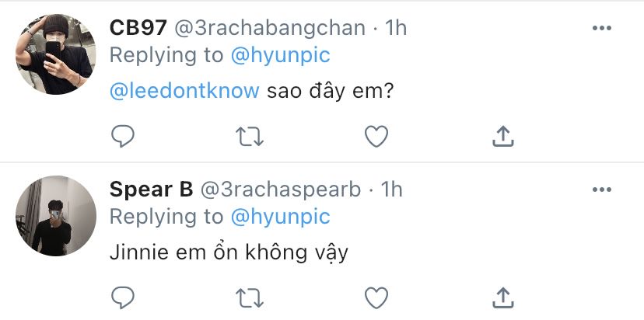Click the @3rachaspearb handle
The height and width of the screenshot is (320, 644).
click(281, 190)
